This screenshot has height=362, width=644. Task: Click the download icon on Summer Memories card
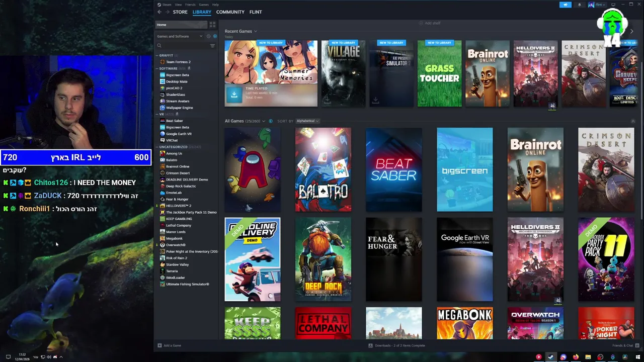234,94
